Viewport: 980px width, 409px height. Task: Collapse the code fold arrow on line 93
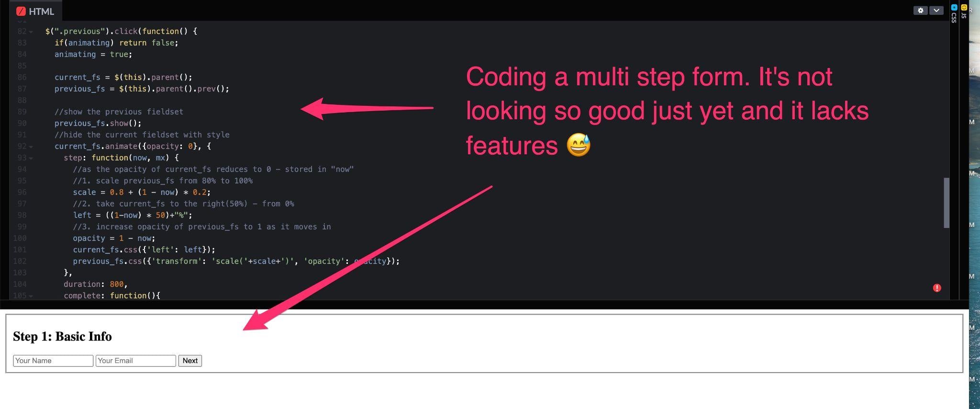31,159
